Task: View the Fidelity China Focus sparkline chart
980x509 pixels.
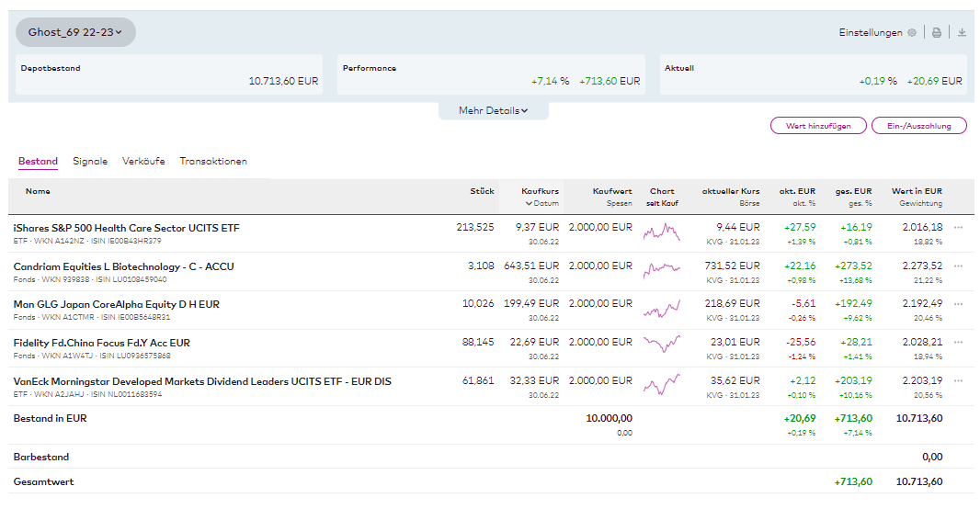Action: point(661,345)
